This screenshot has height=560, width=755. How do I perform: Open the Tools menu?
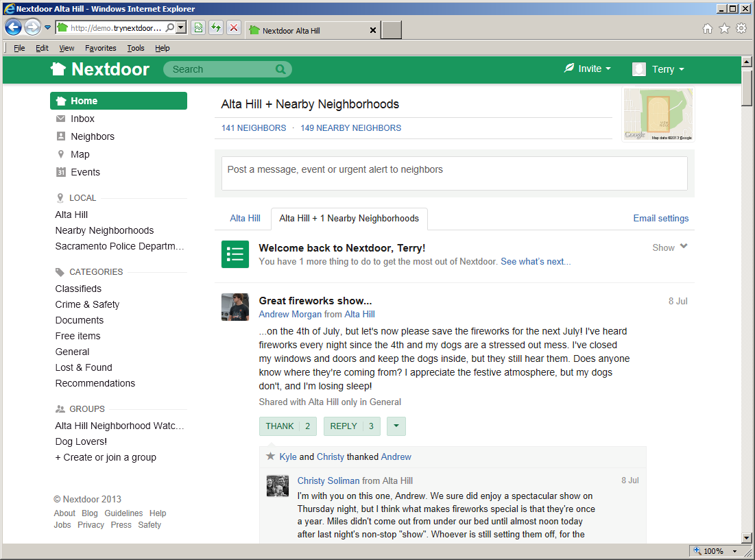[x=136, y=48]
